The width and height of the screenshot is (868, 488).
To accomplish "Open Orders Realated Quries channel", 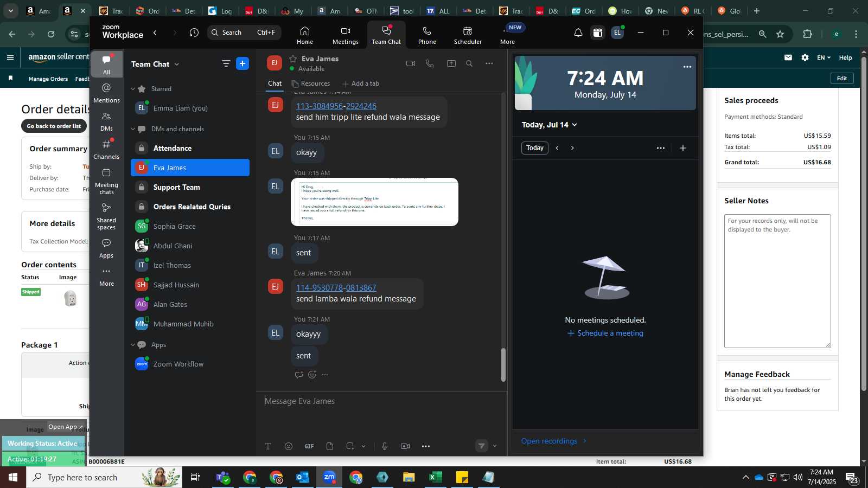I will (x=190, y=207).
